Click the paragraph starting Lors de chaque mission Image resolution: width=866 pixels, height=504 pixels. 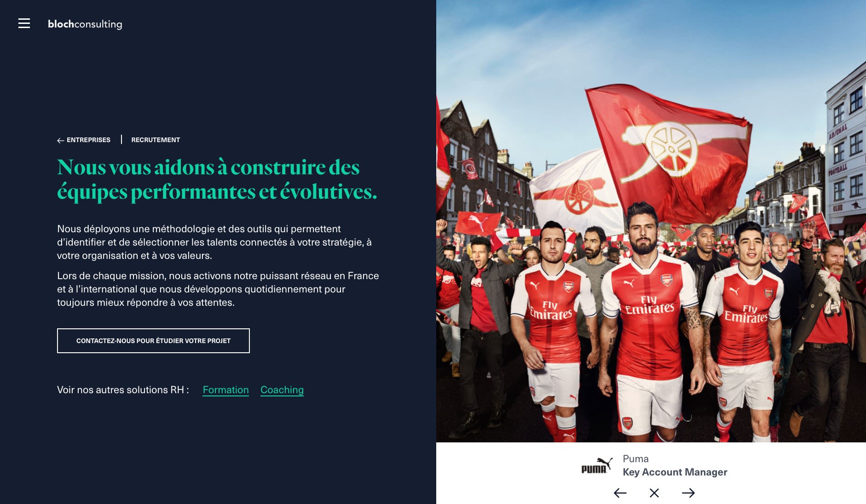click(218, 289)
